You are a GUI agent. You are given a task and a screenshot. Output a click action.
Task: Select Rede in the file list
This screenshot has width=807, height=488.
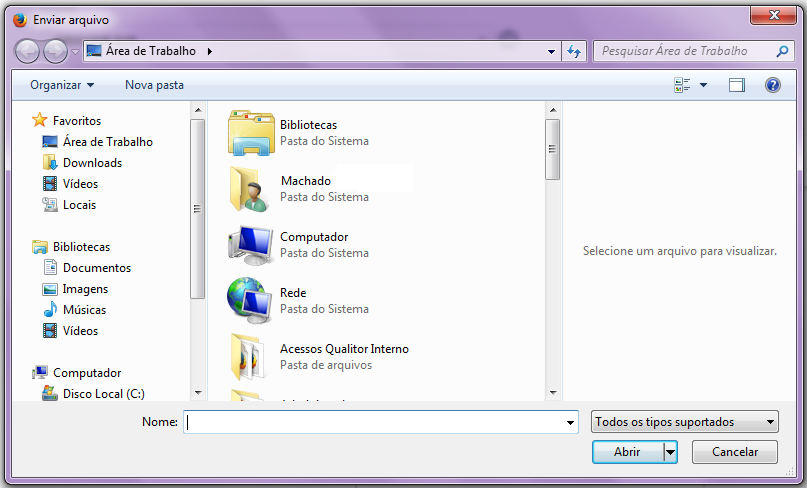(293, 293)
